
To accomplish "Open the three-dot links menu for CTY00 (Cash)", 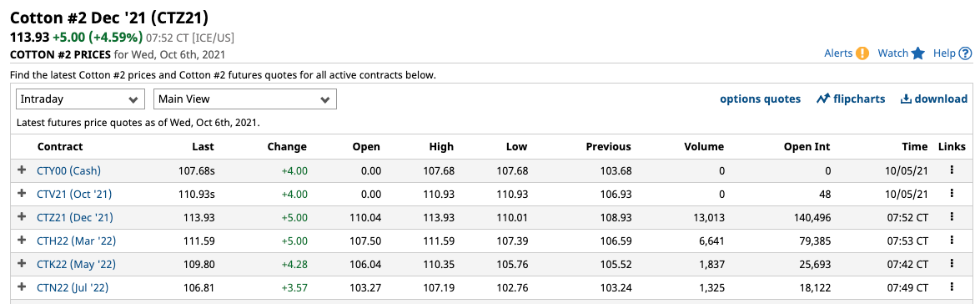I will click(x=952, y=170).
